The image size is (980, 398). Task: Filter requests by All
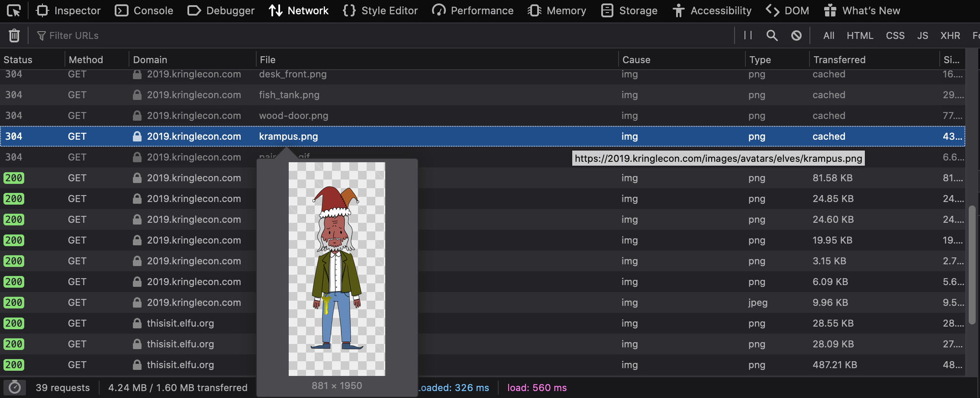click(829, 35)
